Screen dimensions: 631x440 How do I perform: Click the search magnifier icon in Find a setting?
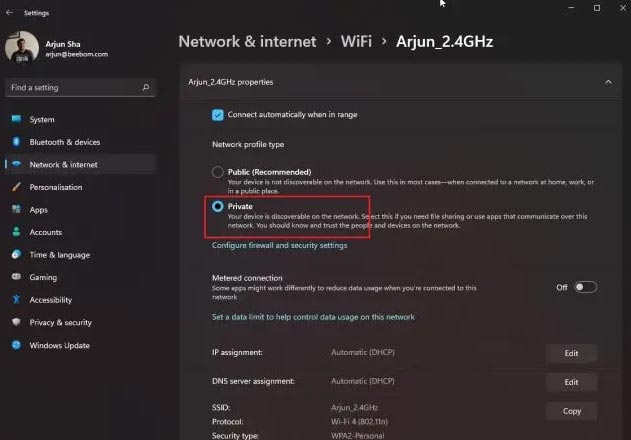pyautogui.click(x=146, y=87)
